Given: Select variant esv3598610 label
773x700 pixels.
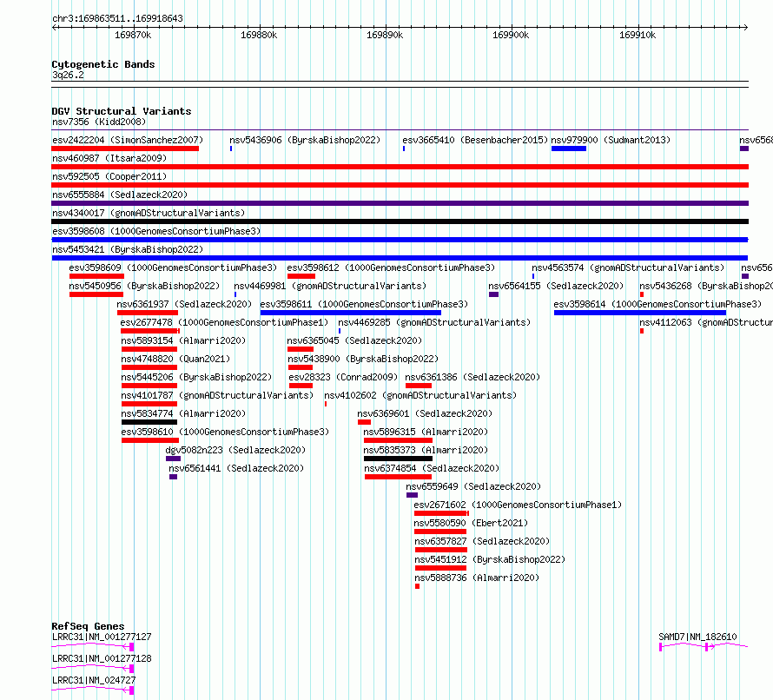Looking at the screenshot, I should (225, 432).
